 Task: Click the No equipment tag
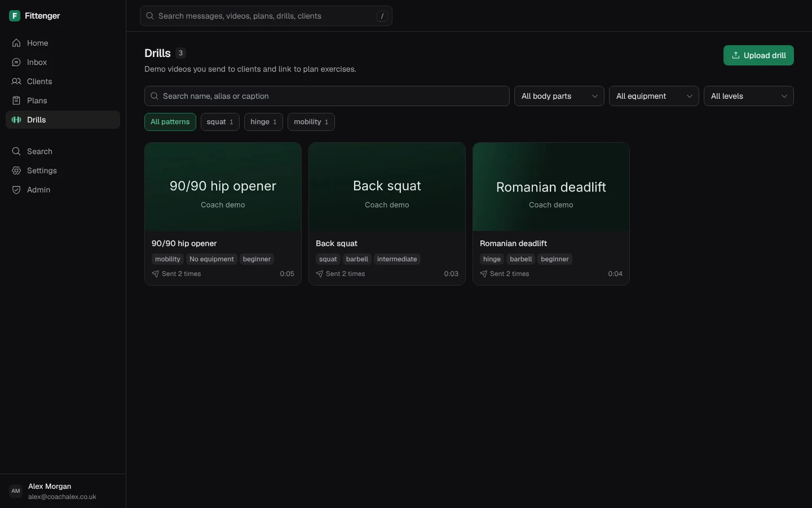pos(211,259)
